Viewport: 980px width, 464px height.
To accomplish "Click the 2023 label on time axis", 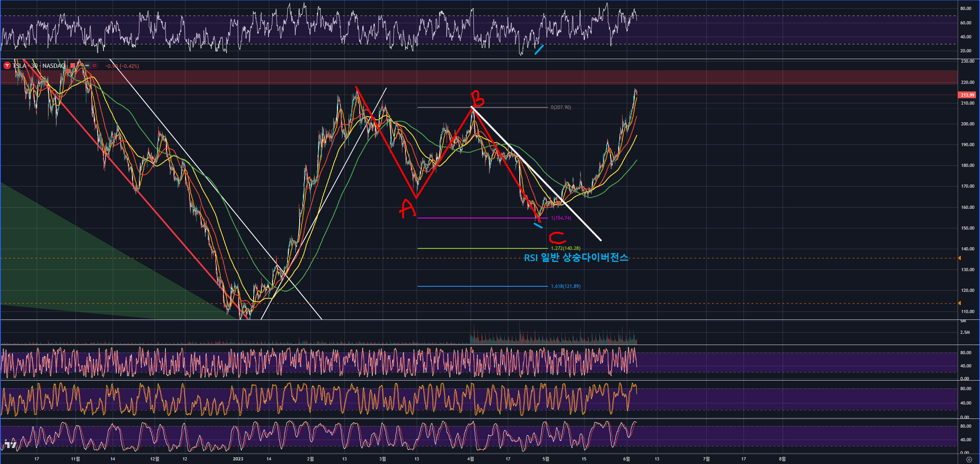I will pyautogui.click(x=238, y=459).
